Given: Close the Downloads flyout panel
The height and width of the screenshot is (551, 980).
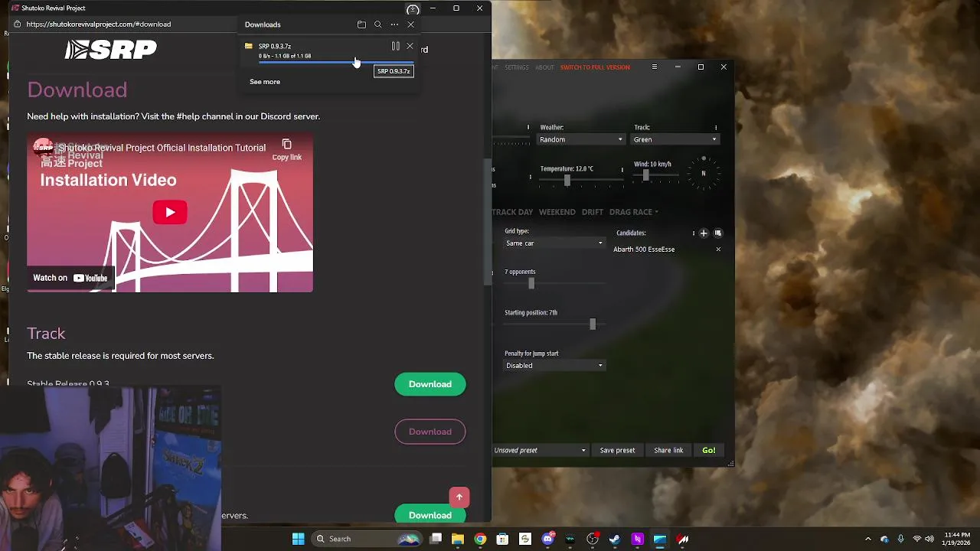Looking at the screenshot, I should tap(410, 24).
